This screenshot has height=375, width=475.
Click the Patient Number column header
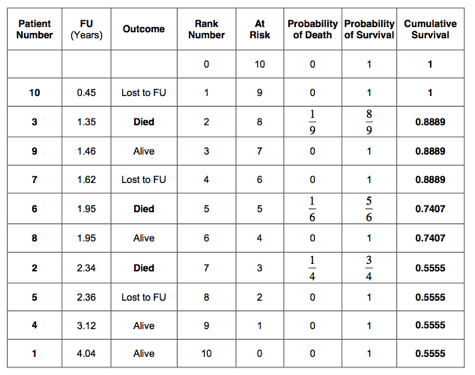pyautogui.click(x=35, y=29)
